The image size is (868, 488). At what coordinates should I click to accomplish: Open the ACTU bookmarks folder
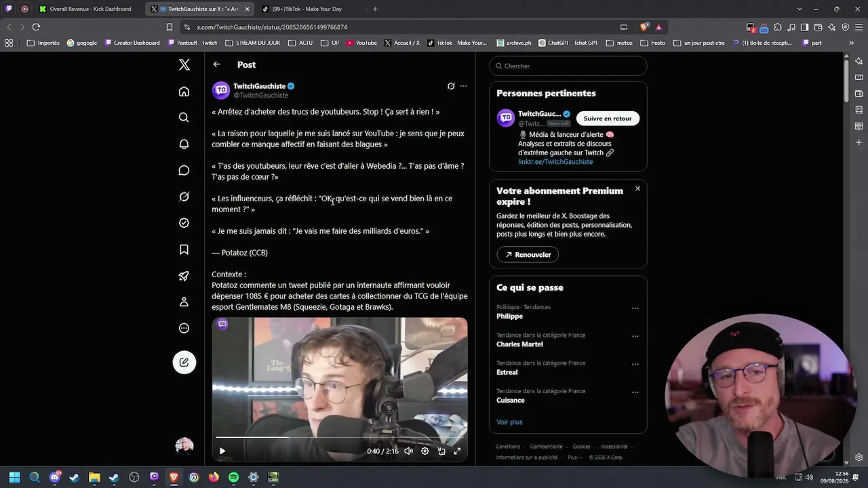click(301, 43)
